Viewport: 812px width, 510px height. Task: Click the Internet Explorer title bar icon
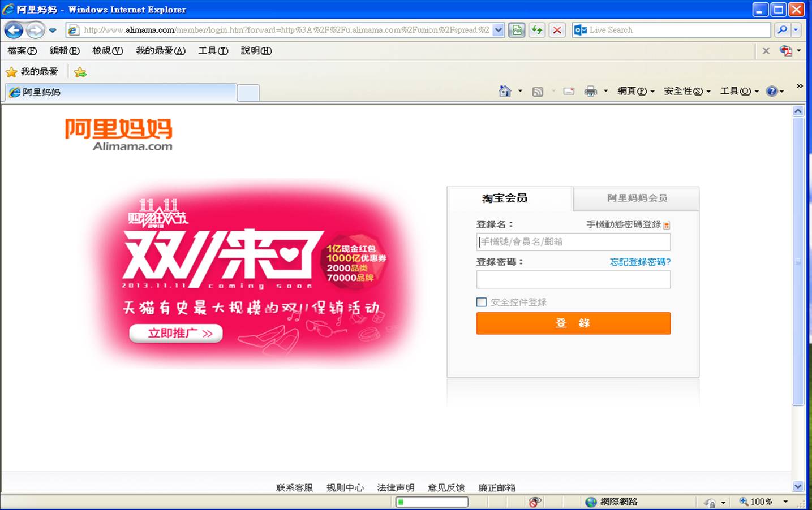[8, 10]
